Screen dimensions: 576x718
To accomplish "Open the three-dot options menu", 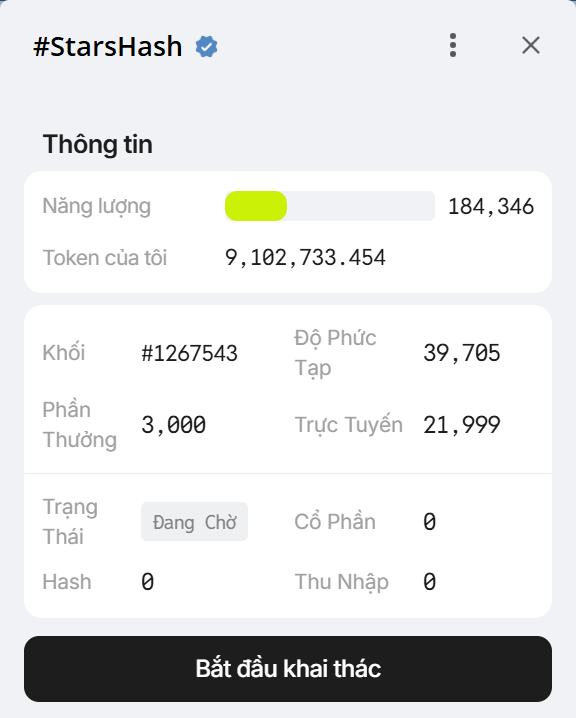I will (x=452, y=45).
